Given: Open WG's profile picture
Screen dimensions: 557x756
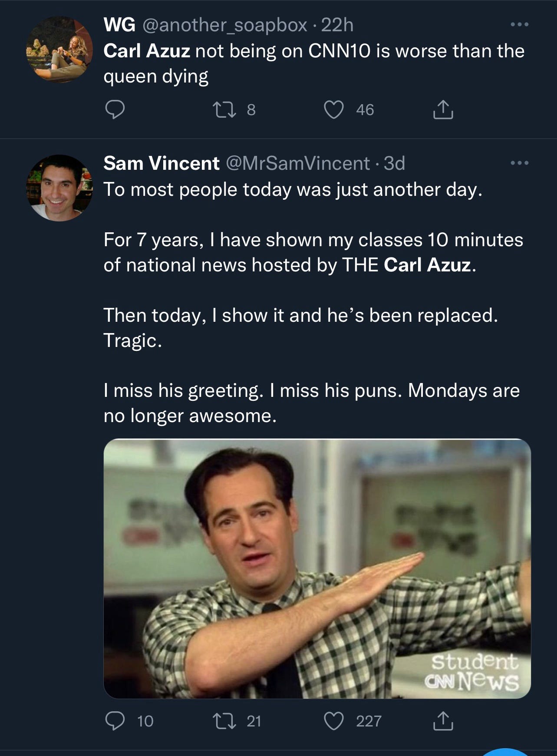Looking at the screenshot, I should pos(59,50).
